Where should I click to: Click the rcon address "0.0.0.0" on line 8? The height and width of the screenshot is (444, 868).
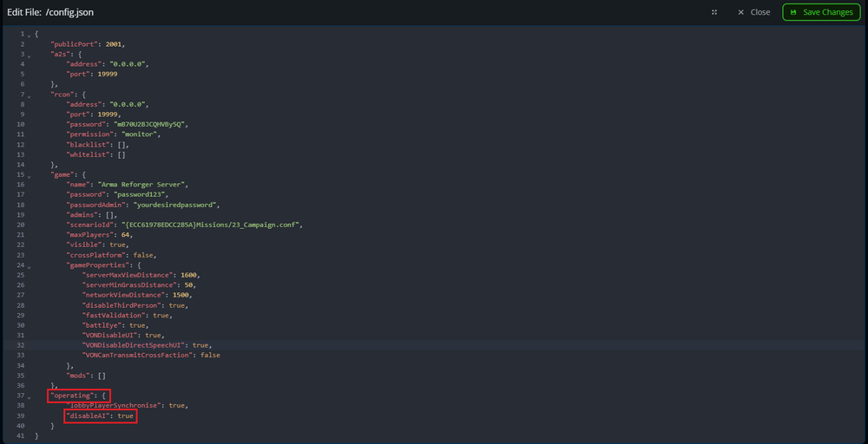pyautogui.click(x=128, y=104)
